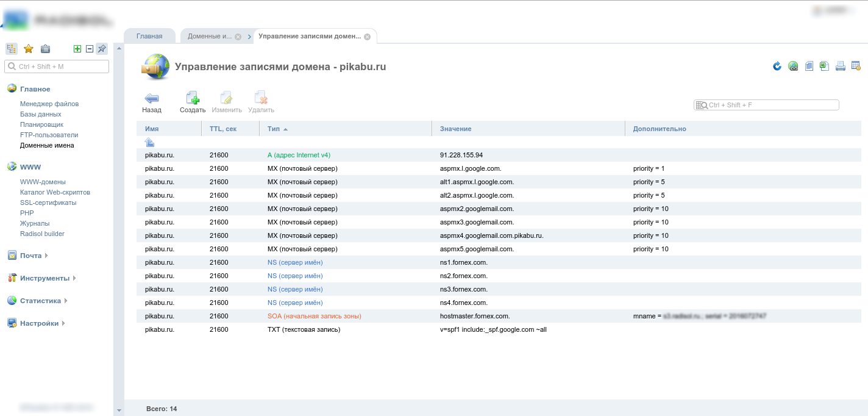Switch to the Доменные и... tab

click(209, 36)
